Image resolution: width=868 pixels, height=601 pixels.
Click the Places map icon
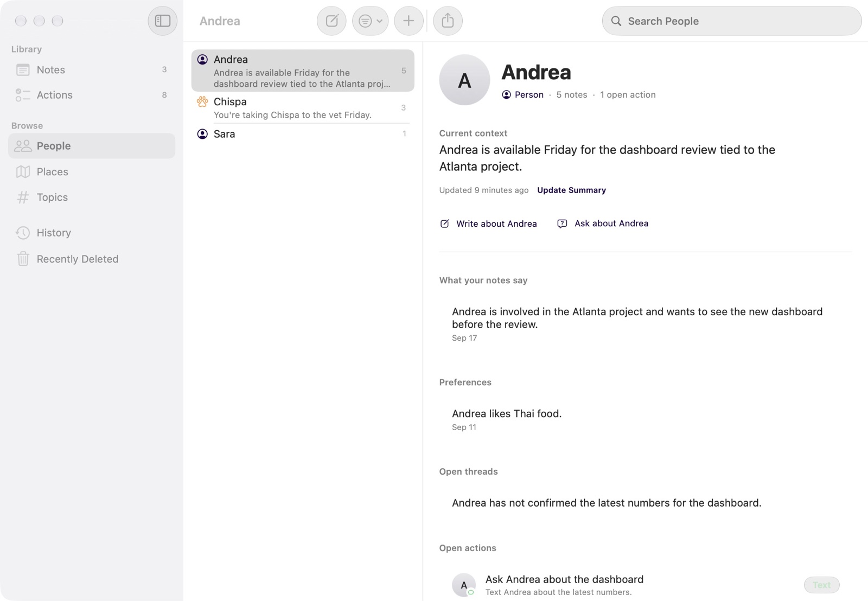tap(23, 171)
